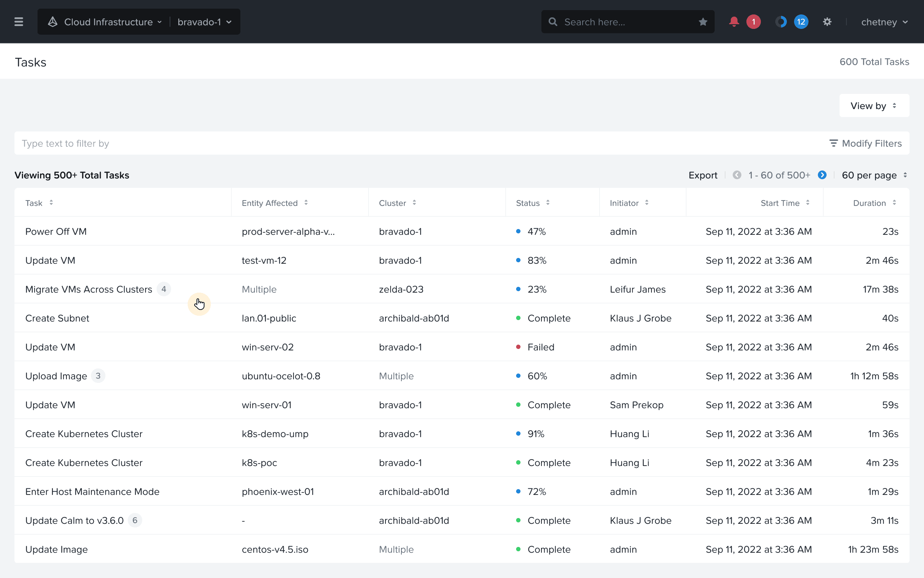The height and width of the screenshot is (578, 924).
Task: Click the 47% status on Power Off VM
Action: (536, 231)
